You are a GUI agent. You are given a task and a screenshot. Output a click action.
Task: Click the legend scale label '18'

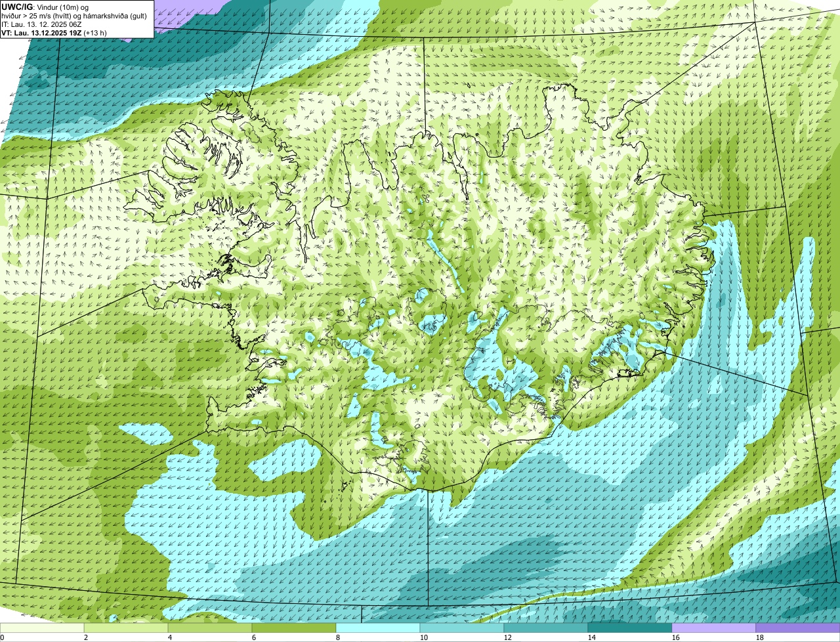pos(760,637)
